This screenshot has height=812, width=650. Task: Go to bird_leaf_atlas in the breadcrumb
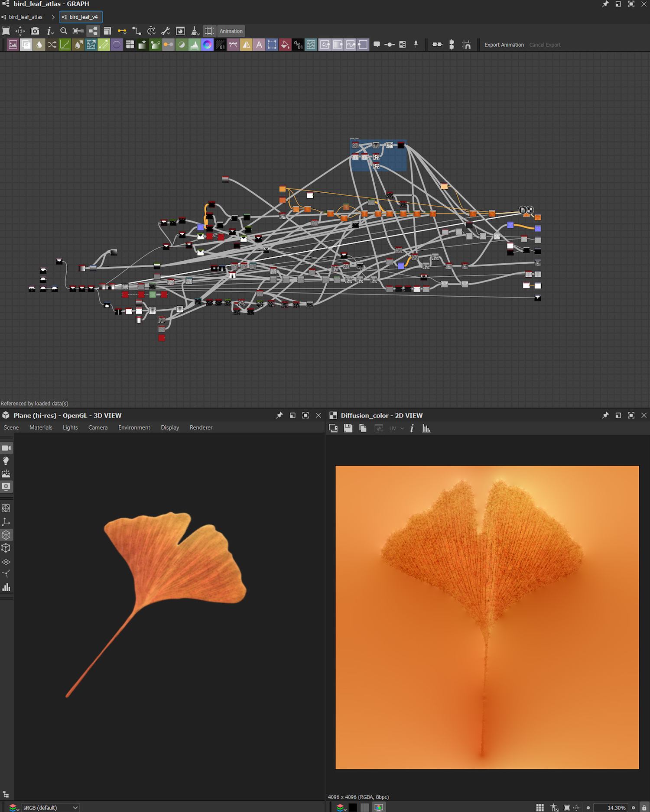[x=26, y=17]
